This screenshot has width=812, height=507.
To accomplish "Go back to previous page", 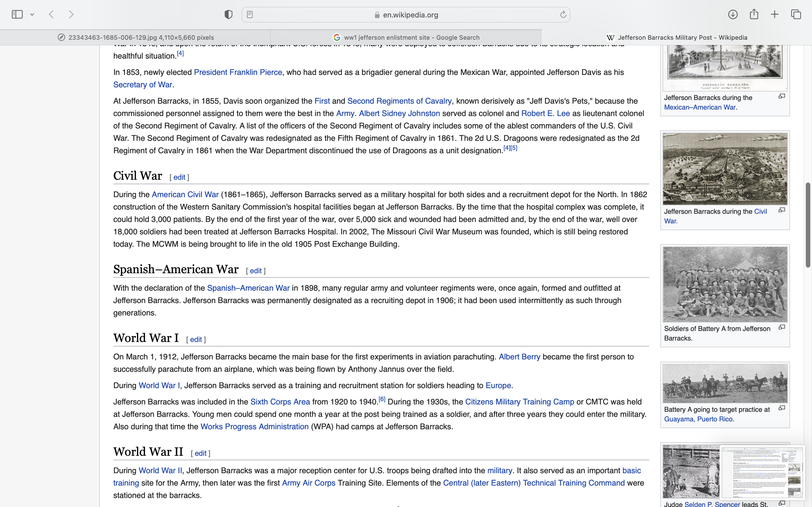I will [51, 14].
